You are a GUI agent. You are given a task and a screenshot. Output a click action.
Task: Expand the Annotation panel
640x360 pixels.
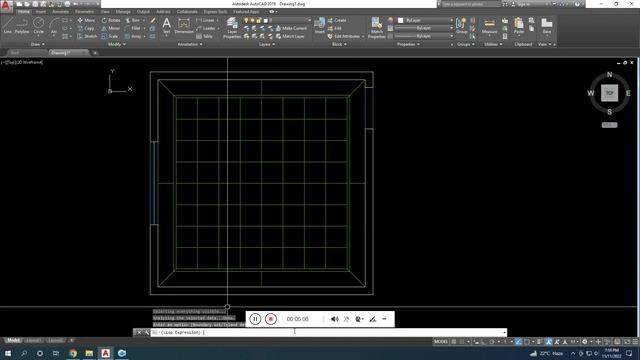(190, 44)
